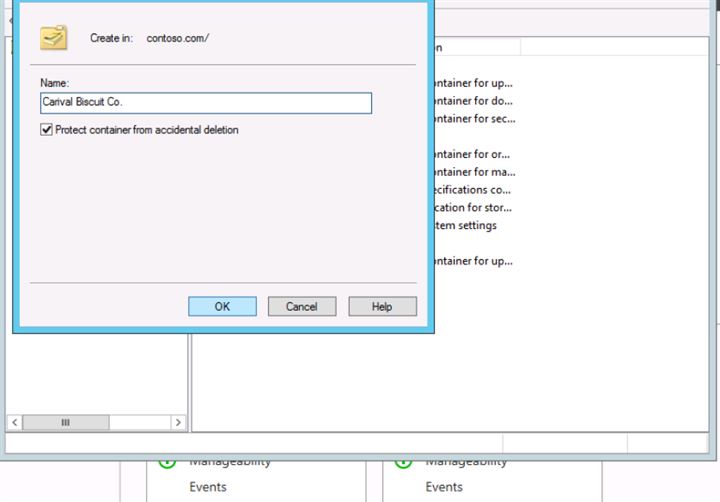Screen dimensions: 720x502
Task: Click green Manageability status icon in right tile
Action: [x=403, y=462]
